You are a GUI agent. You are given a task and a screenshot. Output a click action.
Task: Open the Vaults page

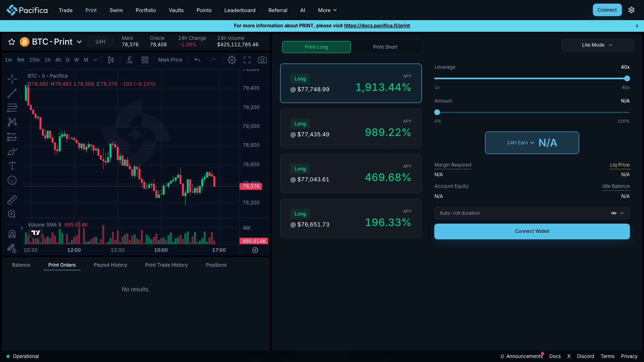tap(176, 10)
